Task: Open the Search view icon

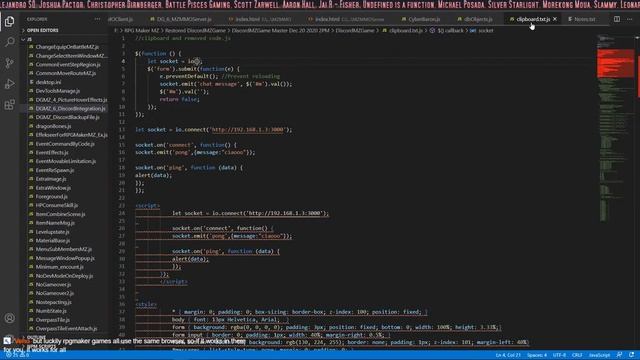Action: pos(9,42)
